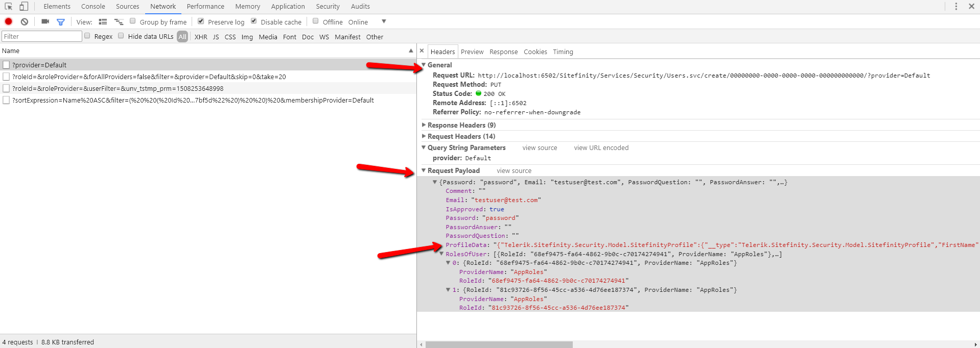The image size is (980, 348).
Task: Clear the network log with the clear icon
Action: pos(25,21)
